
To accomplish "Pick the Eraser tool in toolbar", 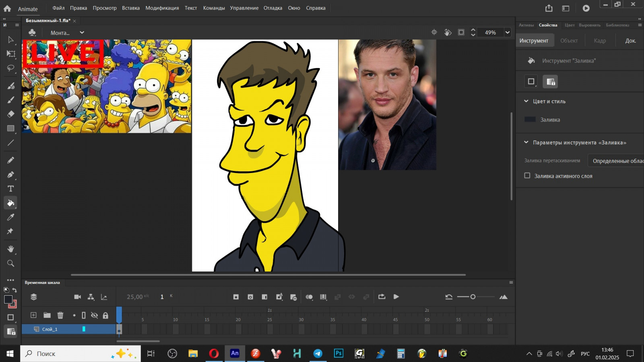I will 11,114.
